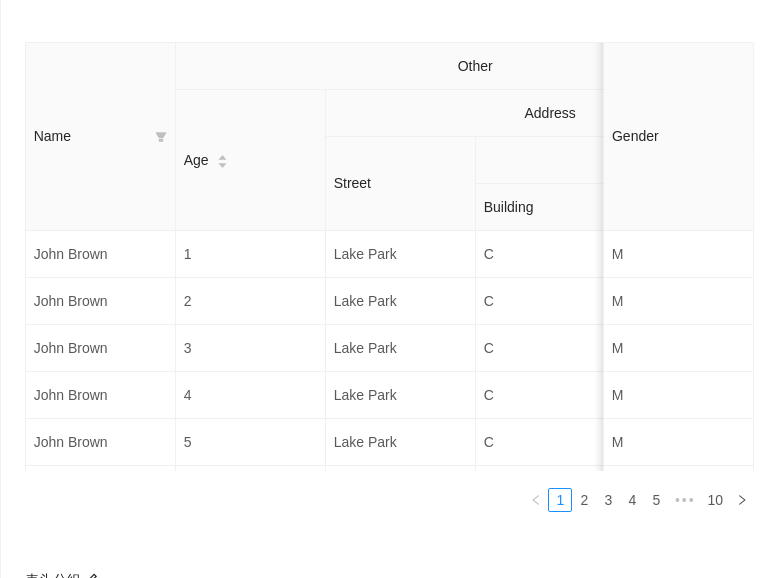The image size is (777, 578).
Task: Click the Gender column header
Action: click(635, 136)
